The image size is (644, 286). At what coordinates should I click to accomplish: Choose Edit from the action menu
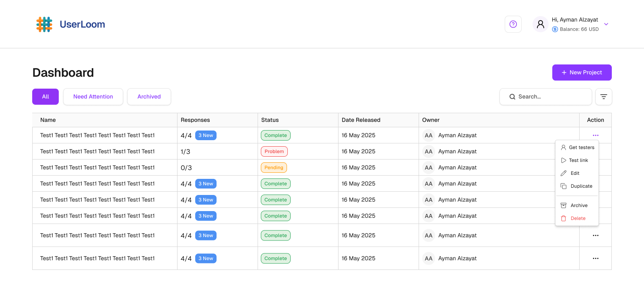tap(577, 173)
